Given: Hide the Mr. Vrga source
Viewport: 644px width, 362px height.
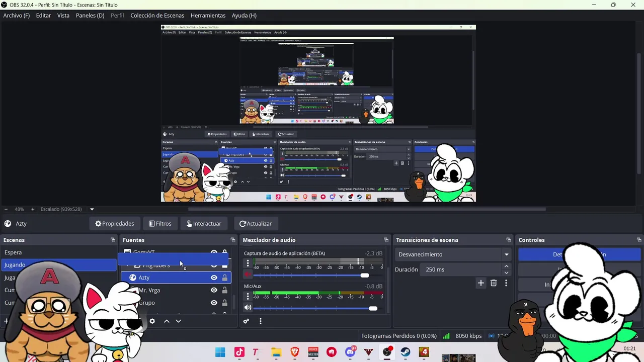Looking at the screenshot, I should point(214,290).
